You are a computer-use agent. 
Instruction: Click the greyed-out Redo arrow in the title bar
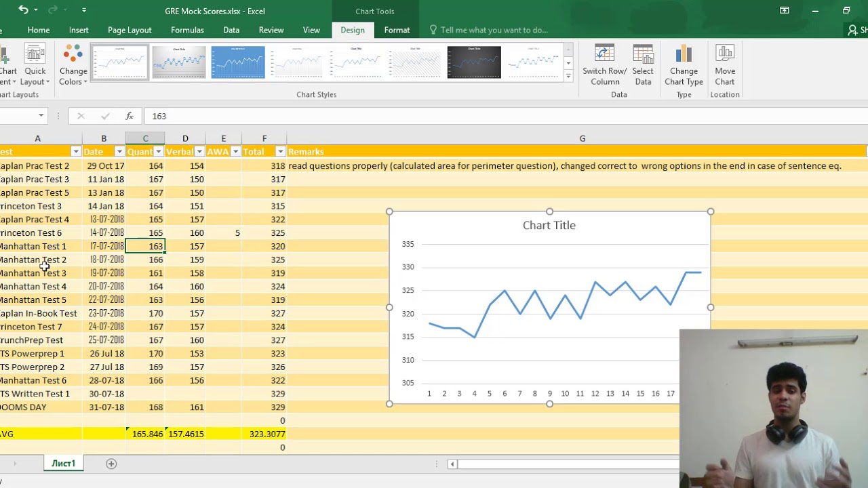point(53,10)
